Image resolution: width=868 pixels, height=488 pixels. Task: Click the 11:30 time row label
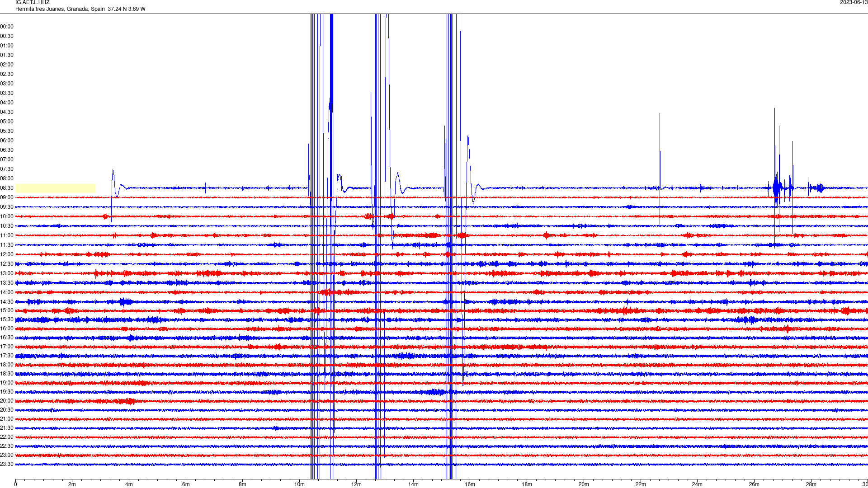point(7,245)
